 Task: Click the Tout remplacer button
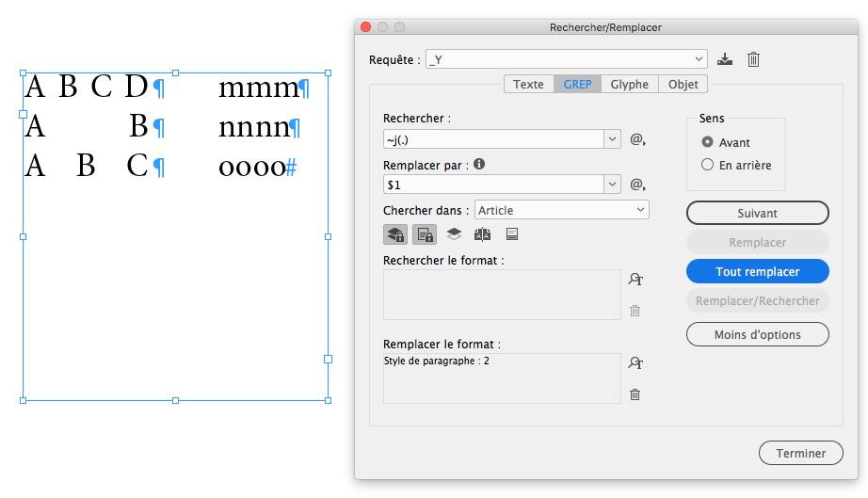[758, 271]
